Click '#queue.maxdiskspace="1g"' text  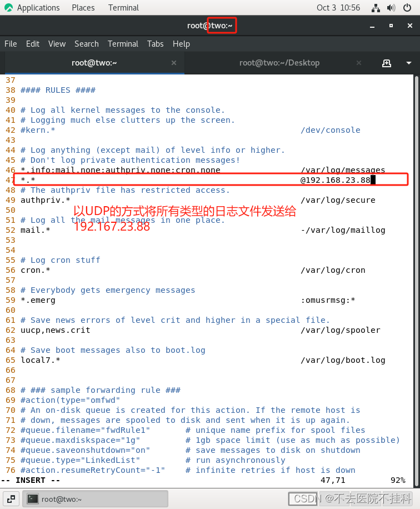(x=80, y=440)
